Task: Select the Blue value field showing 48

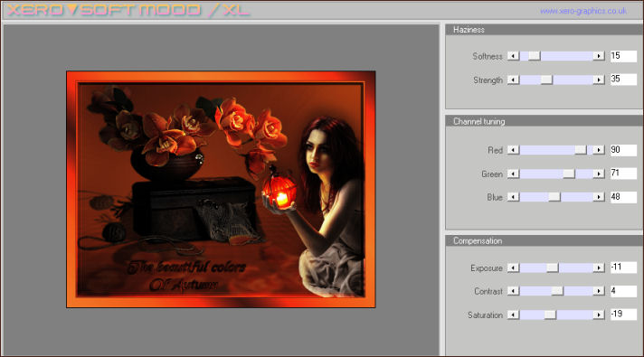Action: pyautogui.click(x=623, y=197)
